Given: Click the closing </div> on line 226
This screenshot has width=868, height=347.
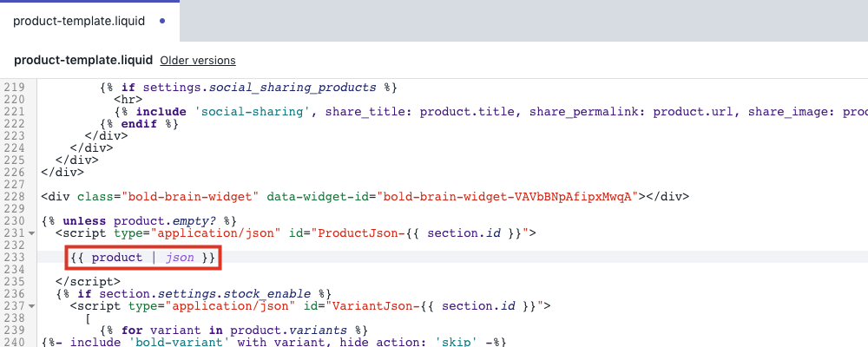Looking at the screenshot, I should pyautogui.click(x=62, y=172).
